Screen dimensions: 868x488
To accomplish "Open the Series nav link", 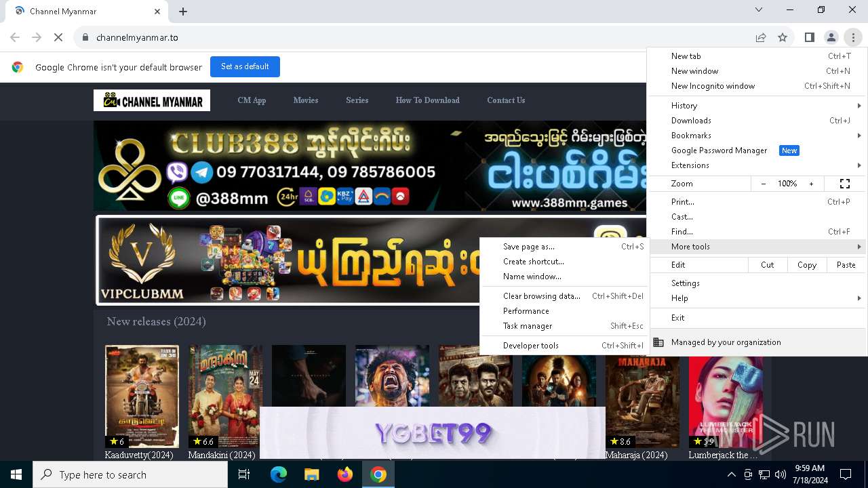I will pos(357,100).
